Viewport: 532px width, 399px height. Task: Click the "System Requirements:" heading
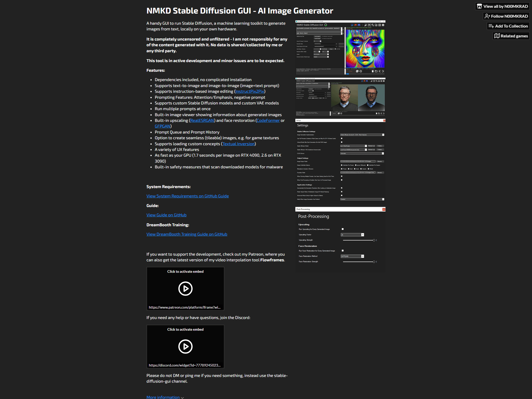[169, 187]
